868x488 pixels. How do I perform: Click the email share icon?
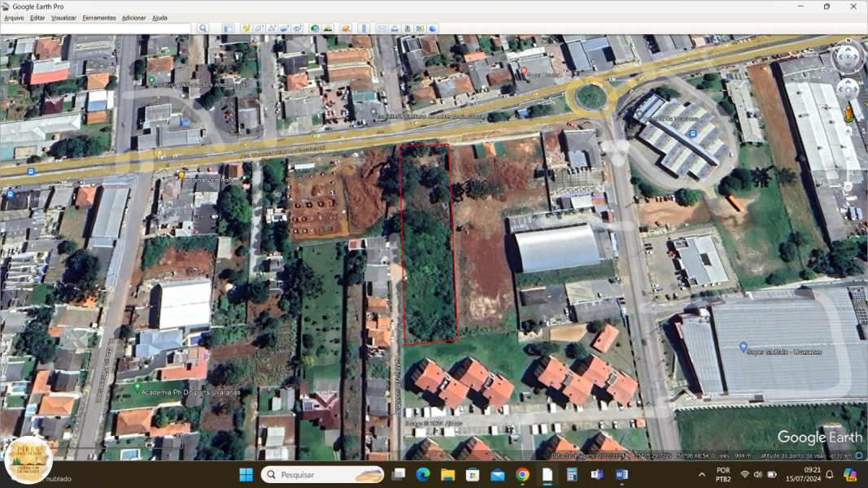tap(382, 28)
